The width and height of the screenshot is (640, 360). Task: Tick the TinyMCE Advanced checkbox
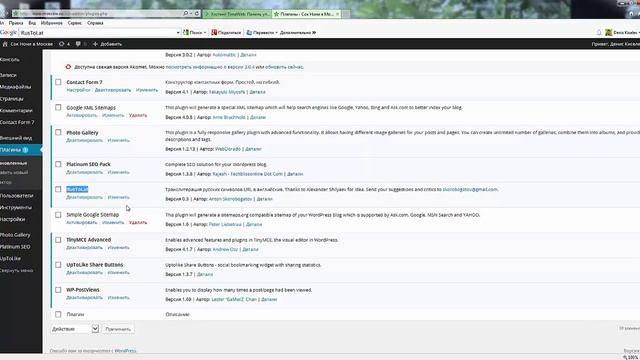click(58, 240)
